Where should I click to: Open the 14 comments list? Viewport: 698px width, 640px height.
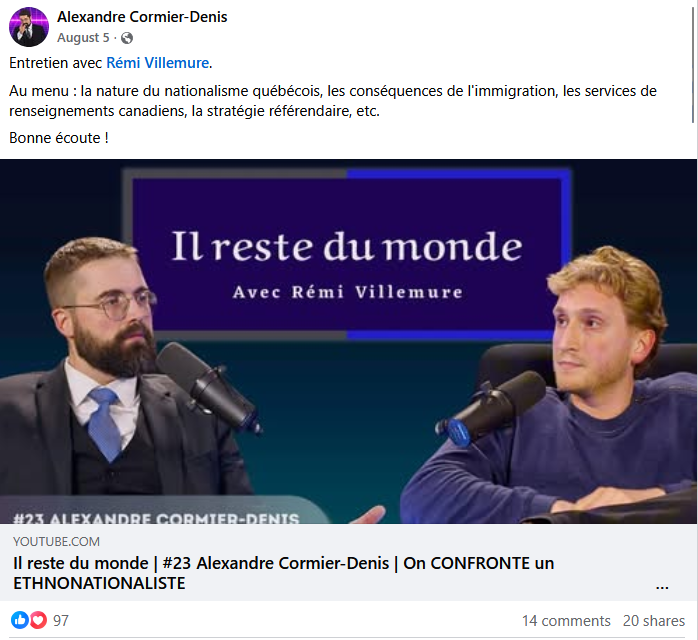(x=566, y=620)
